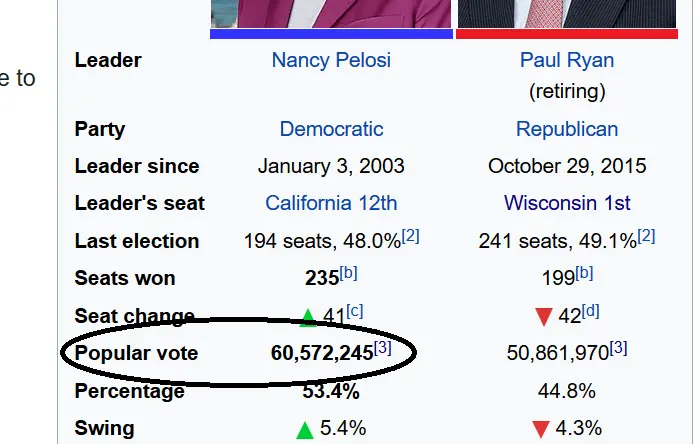This screenshot has width=700, height=444.
Task: Open reference [3] beside 60,572,245
Action: [x=383, y=348]
